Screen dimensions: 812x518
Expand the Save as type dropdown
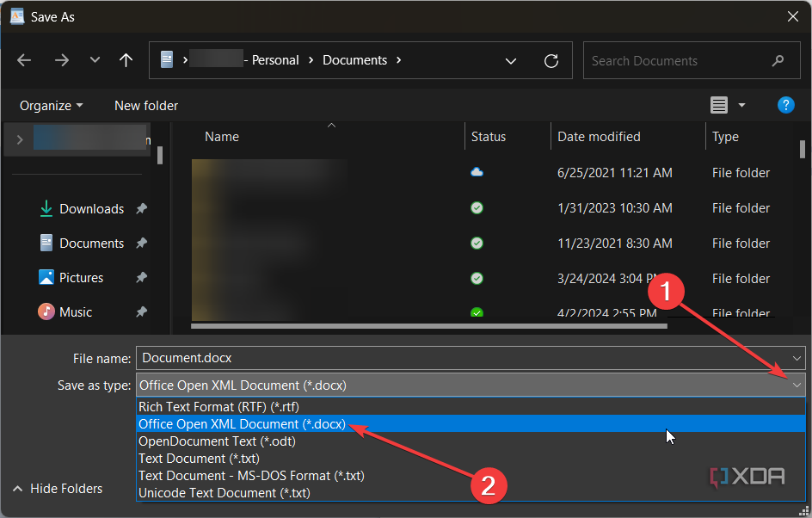click(797, 385)
